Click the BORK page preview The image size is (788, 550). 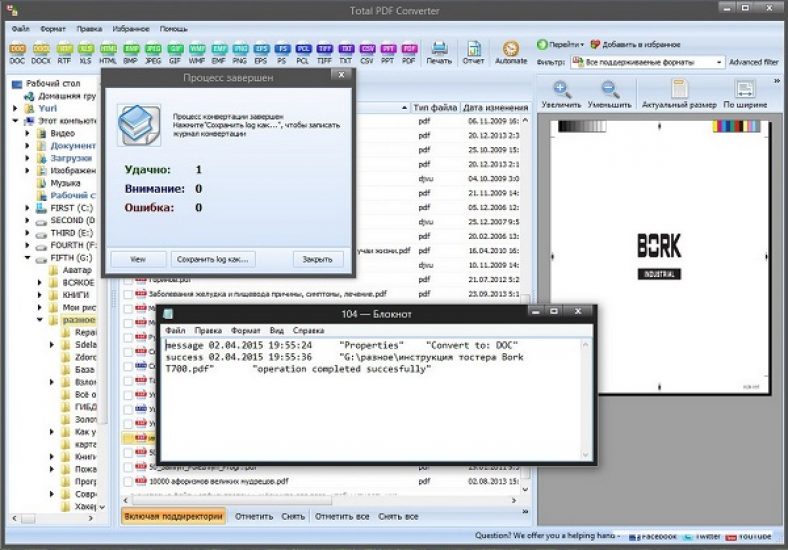pos(659,256)
